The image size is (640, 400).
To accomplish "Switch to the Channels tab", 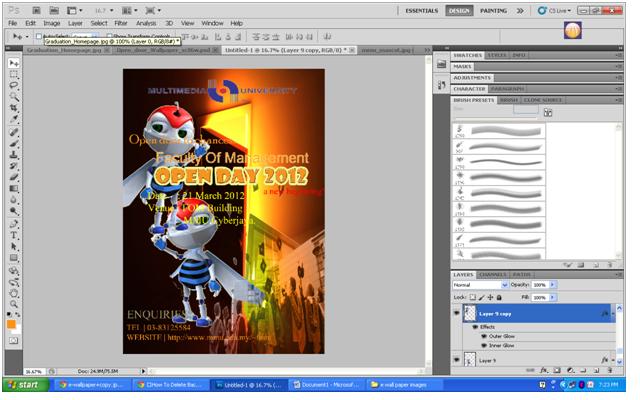I will (493, 275).
